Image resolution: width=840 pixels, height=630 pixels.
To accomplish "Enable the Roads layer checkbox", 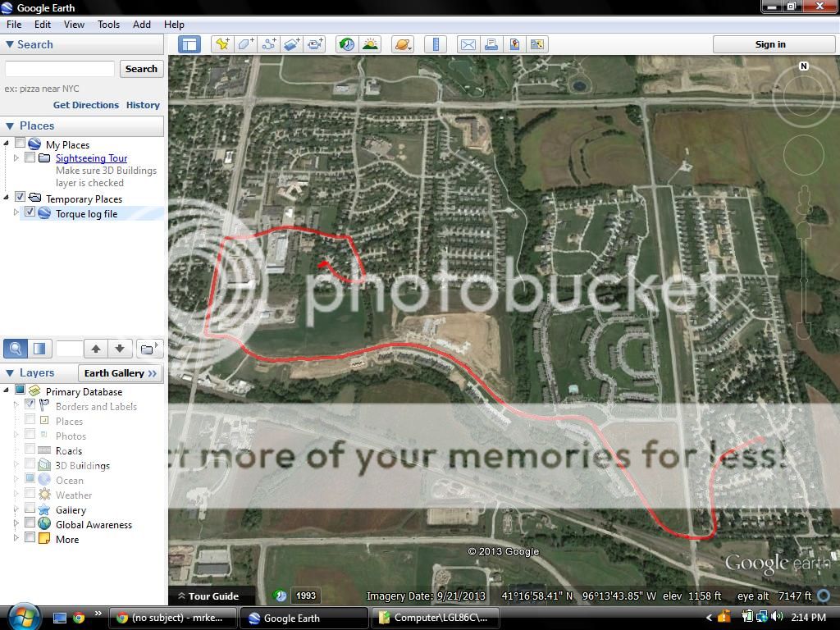I will 30,450.
